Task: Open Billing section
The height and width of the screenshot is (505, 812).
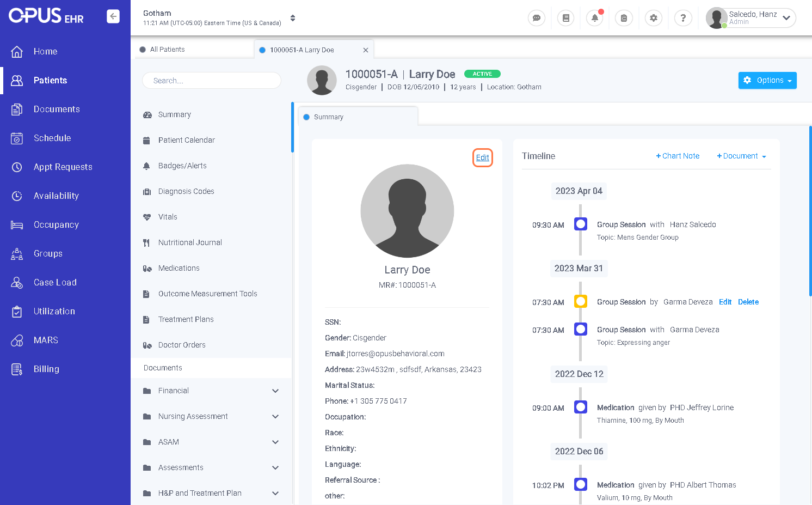Action: click(x=46, y=369)
